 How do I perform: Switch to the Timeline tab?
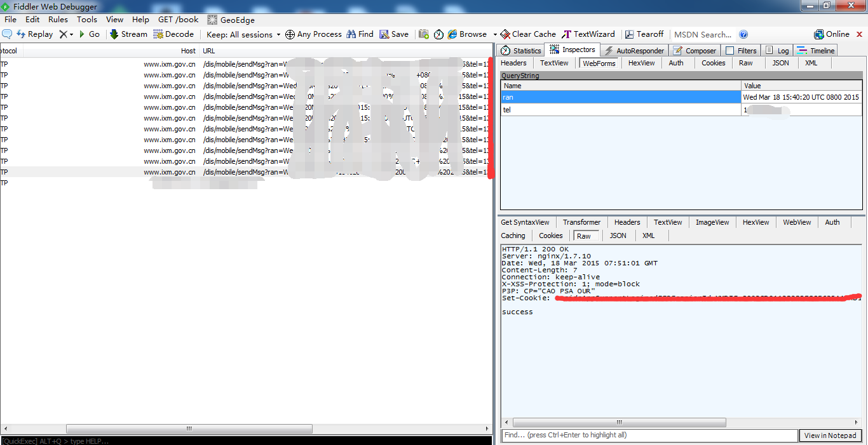tap(816, 50)
